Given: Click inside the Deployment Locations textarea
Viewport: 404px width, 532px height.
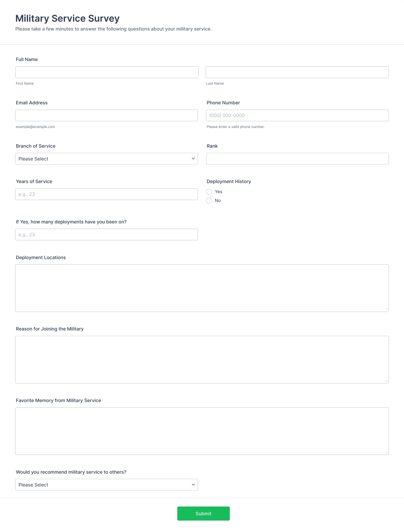Looking at the screenshot, I should click(x=202, y=288).
